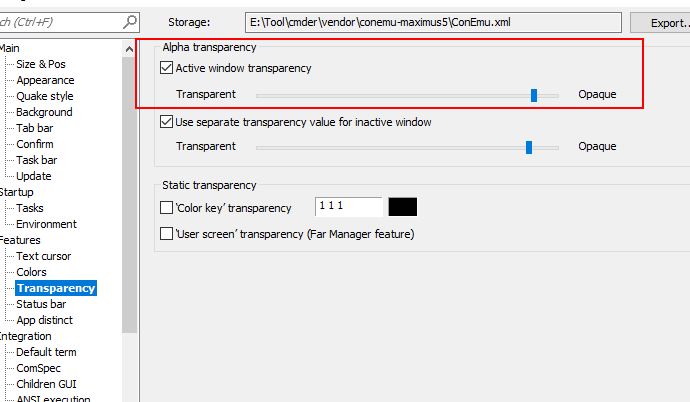Open Status bar settings page
690x402 pixels.
(41, 304)
